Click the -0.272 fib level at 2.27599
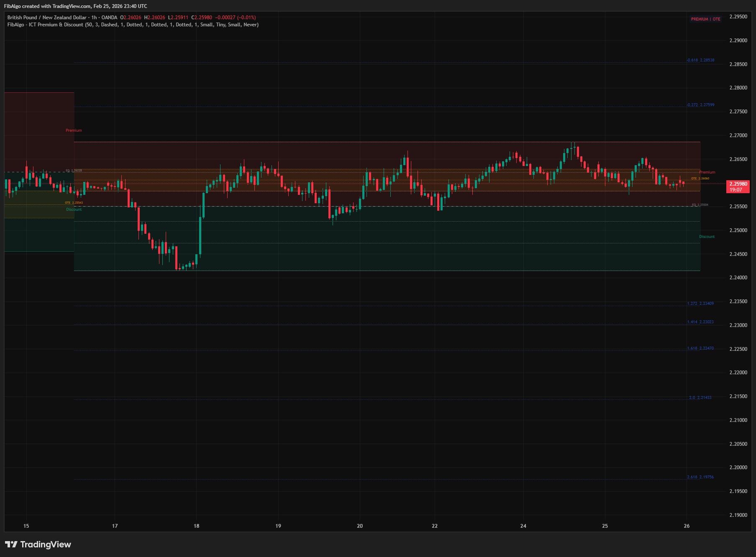 pyautogui.click(x=701, y=105)
